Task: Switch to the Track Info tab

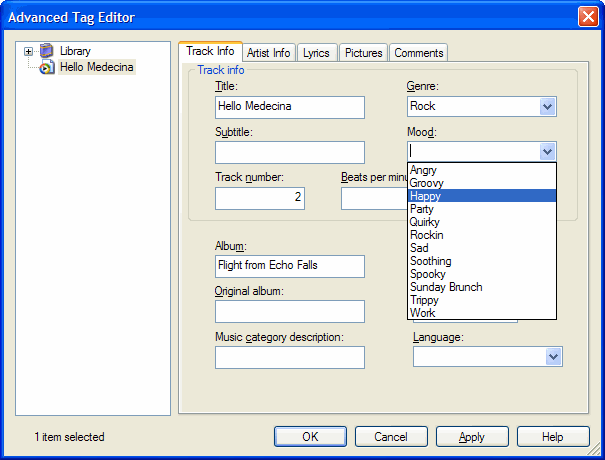Action: coord(210,51)
